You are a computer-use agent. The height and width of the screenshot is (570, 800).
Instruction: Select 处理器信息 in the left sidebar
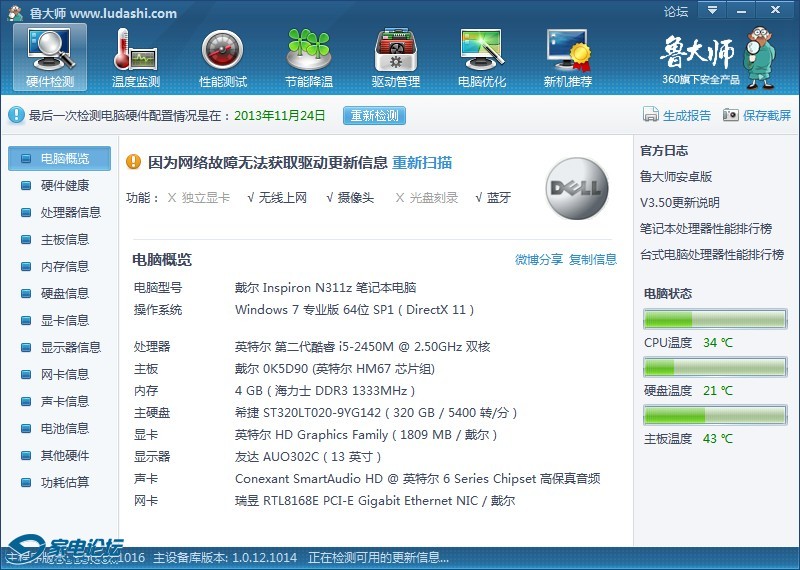coord(70,212)
